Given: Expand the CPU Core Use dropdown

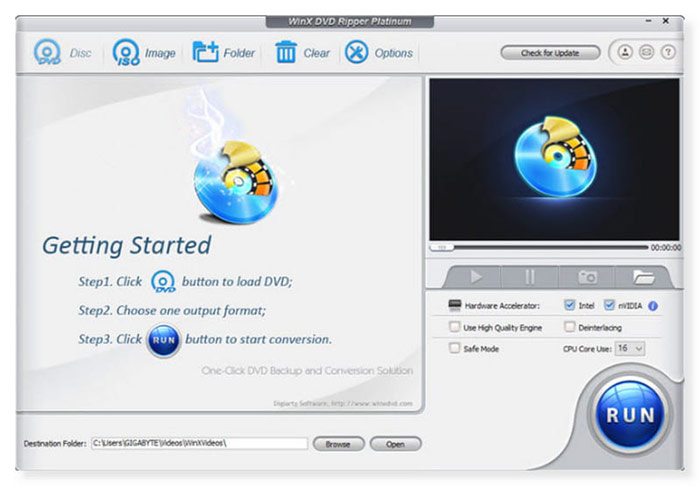Looking at the screenshot, I should coord(630,348).
